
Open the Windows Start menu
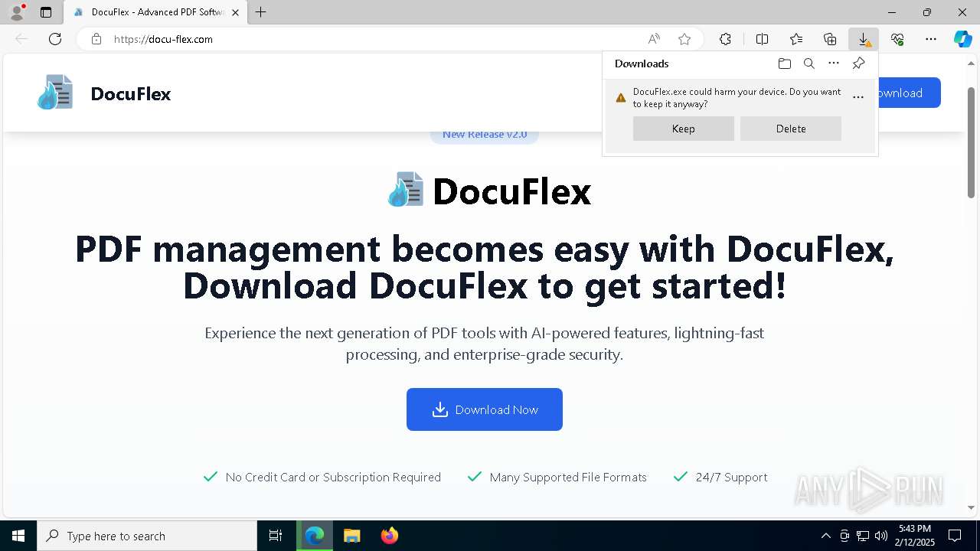pos(18,536)
